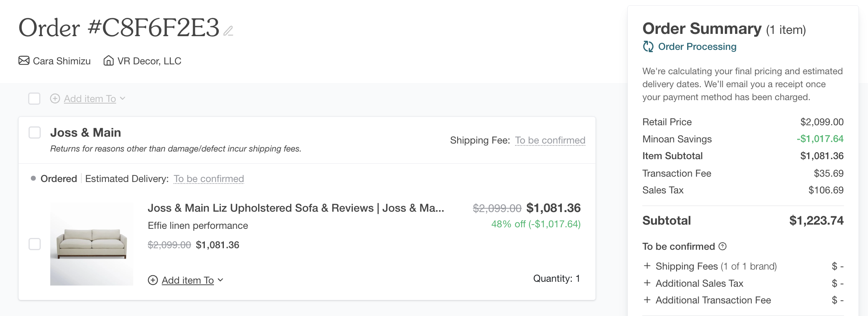Check the Joss & Main brand checkbox
868x316 pixels.
pyautogui.click(x=35, y=132)
